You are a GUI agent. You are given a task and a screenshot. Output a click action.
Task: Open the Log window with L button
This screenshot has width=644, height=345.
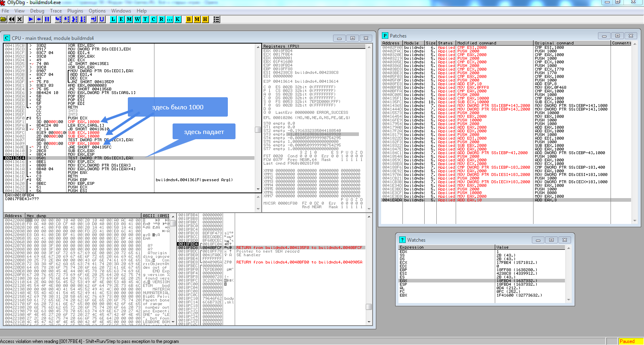pyautogui.click(x=113, y=19)
